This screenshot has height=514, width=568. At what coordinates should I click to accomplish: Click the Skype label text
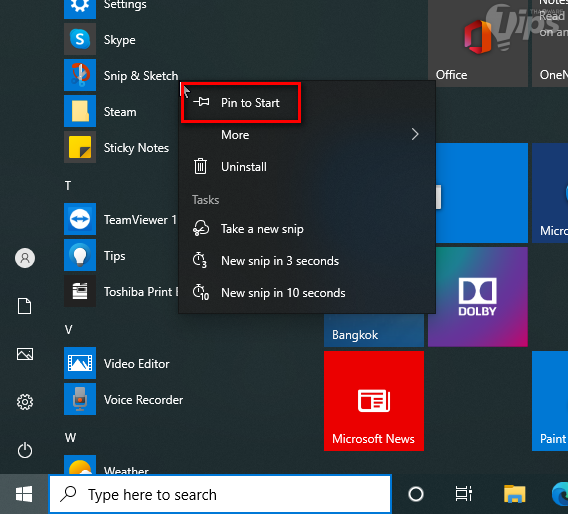coord(120,40)
